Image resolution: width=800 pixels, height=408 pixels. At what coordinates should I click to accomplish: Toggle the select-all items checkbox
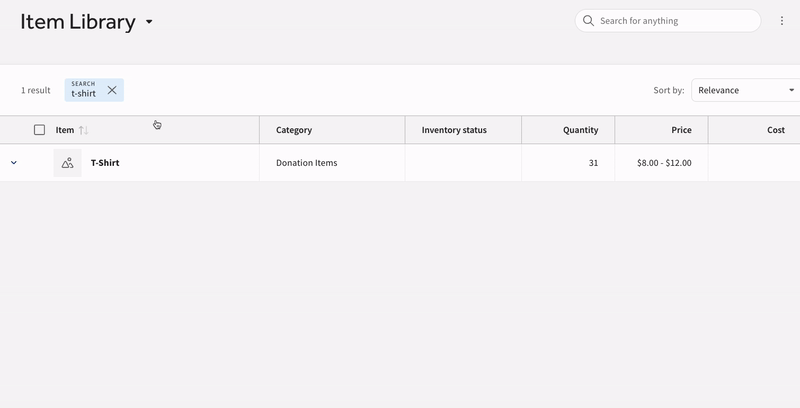[x=40, y=130]
